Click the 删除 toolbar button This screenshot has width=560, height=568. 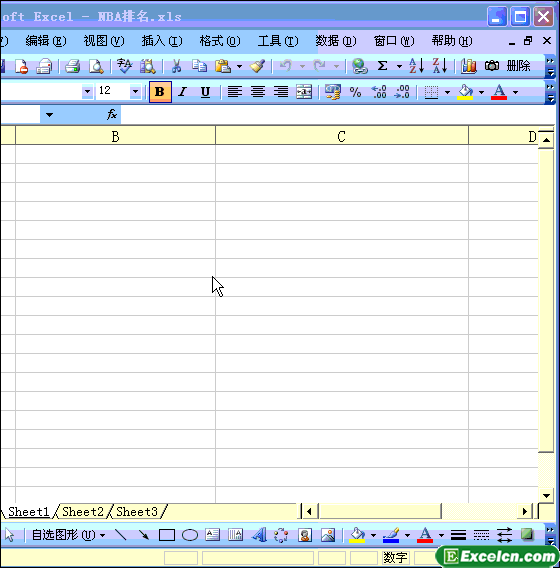[x=518, y=66]
